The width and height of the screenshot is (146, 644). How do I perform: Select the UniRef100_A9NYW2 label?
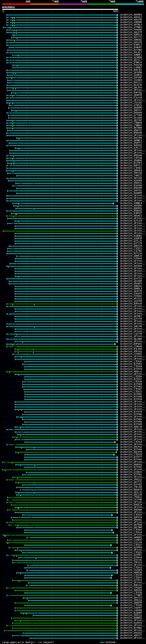point(131,40)
